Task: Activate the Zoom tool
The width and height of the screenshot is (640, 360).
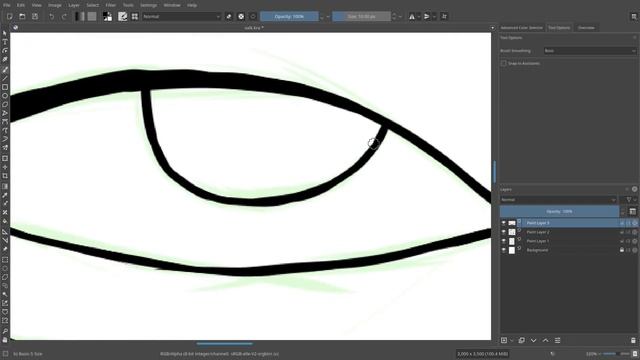Action: click(5, 331)
